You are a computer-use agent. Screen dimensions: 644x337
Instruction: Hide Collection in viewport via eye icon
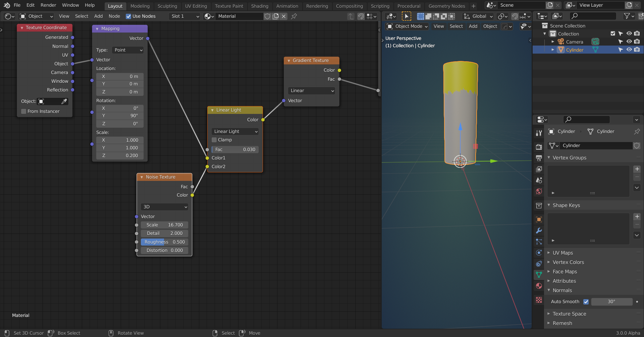pyautogui.click(x=629, y=33)
